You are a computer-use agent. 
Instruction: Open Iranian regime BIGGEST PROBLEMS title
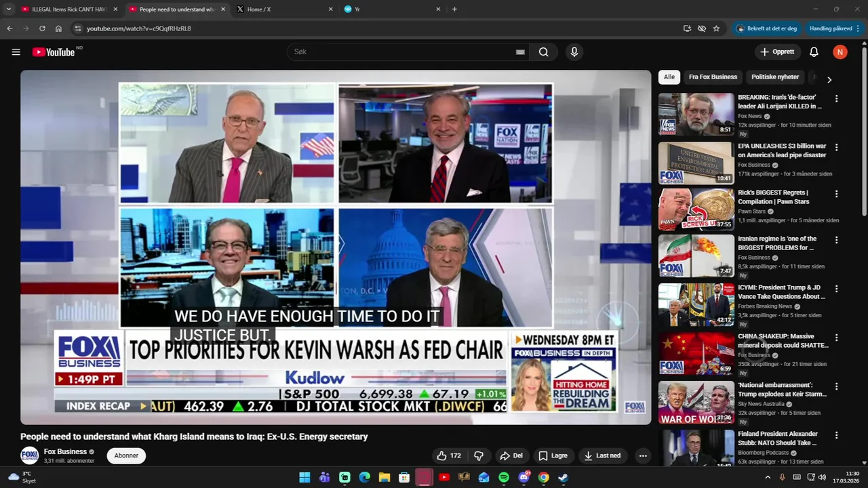[x=777, y=243]
